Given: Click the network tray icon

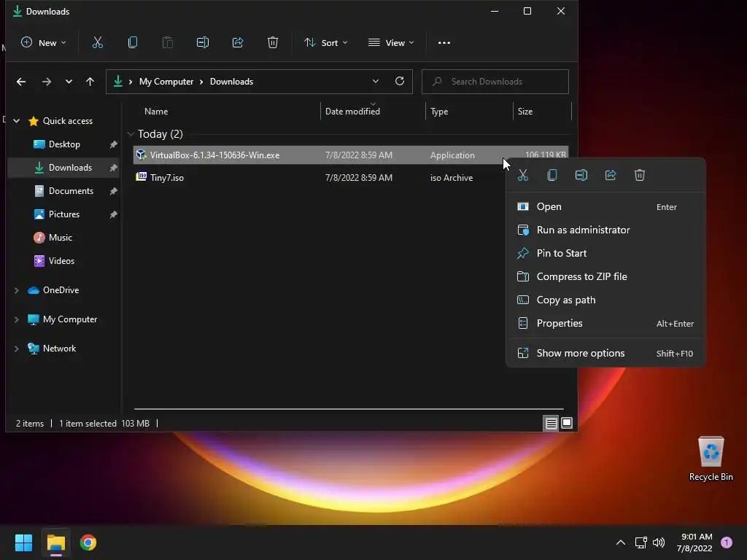Looking at the screenshot, I should [x=640, y=542].
